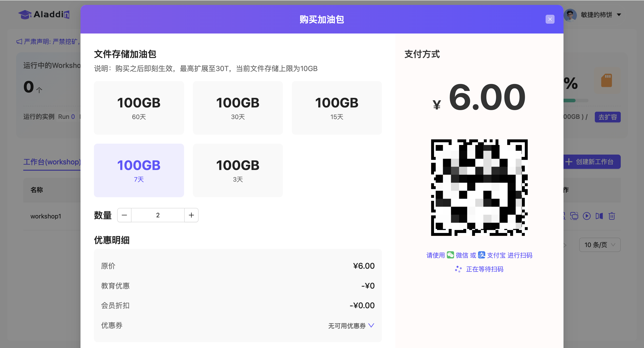Viewport: 644px width, 348px height.
Task: Expand the 无可用优惠券 coupon dropdown
Action: point(351,325)
